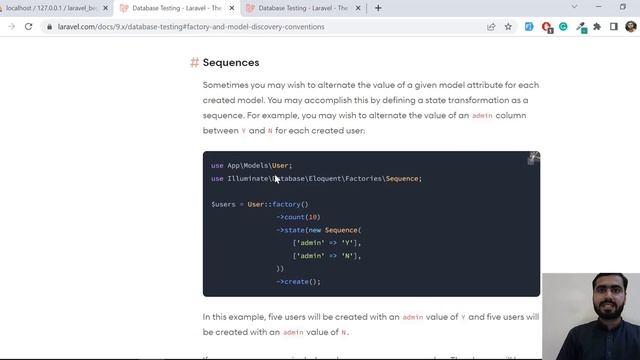Image resolution: width=640 pixels, height=360 pixels.
Task: Click the padlock site info icon
Action: point(49,27)
